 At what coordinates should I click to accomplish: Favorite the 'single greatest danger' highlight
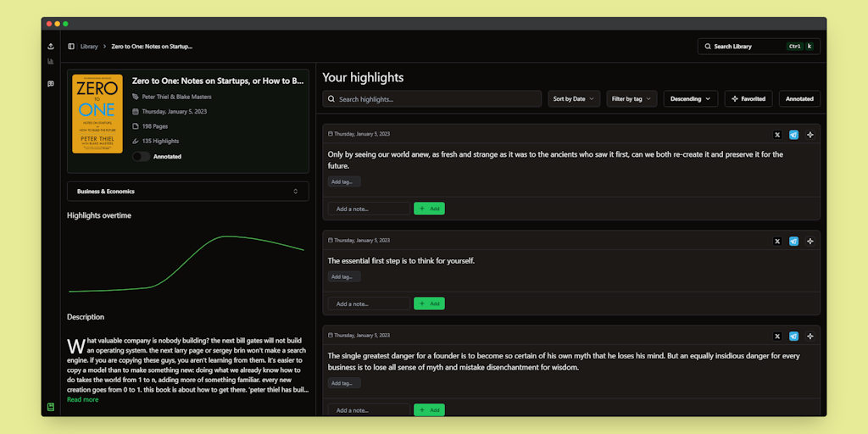pyautogui.click(x=810, y=336)
